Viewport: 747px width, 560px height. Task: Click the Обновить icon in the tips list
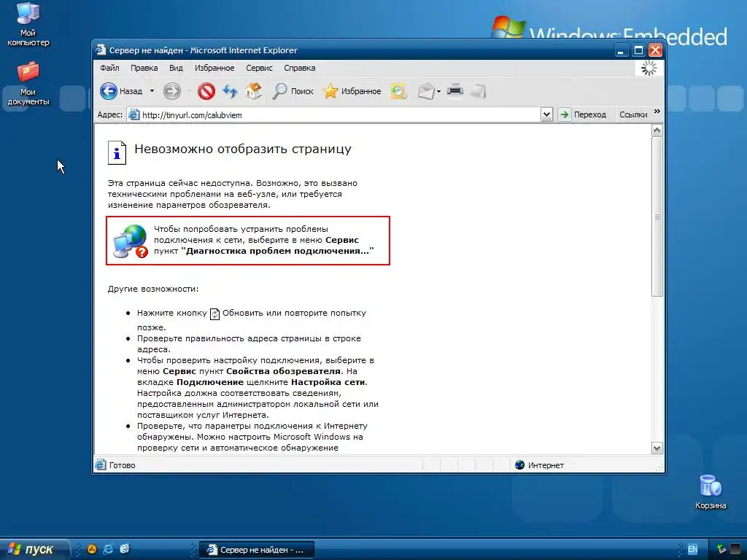click(215, 314)
